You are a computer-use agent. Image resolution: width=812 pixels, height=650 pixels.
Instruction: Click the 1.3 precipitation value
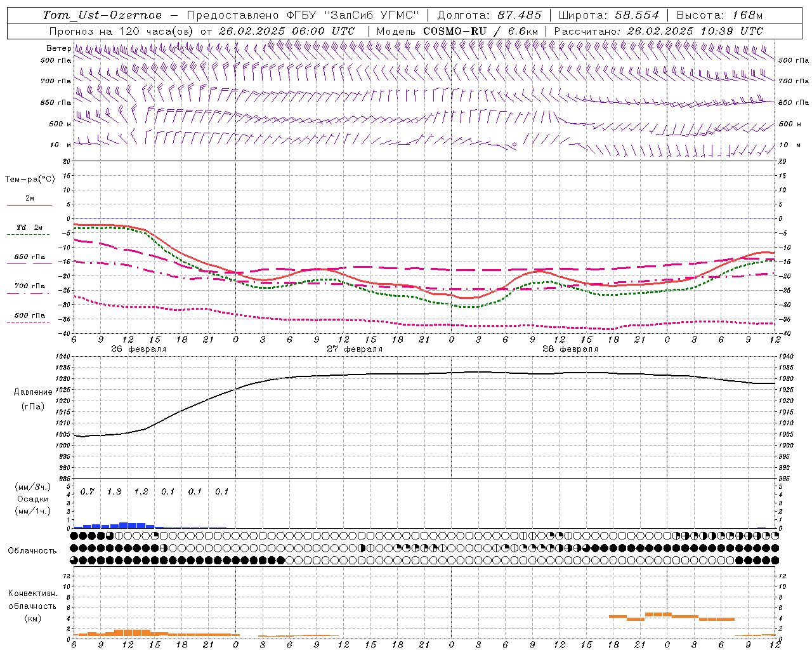tap(114, 491)
